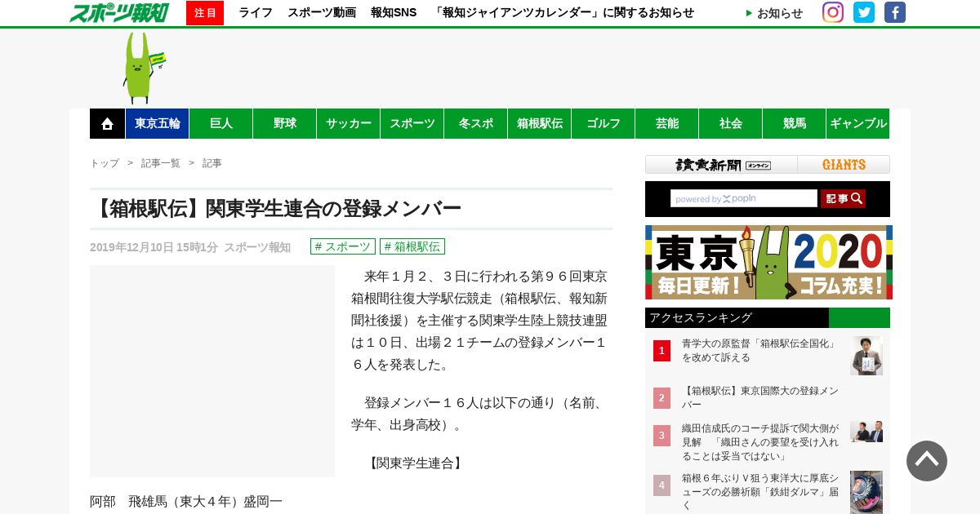
Task: Open the Instagram icon link
Action: point(833,12)
